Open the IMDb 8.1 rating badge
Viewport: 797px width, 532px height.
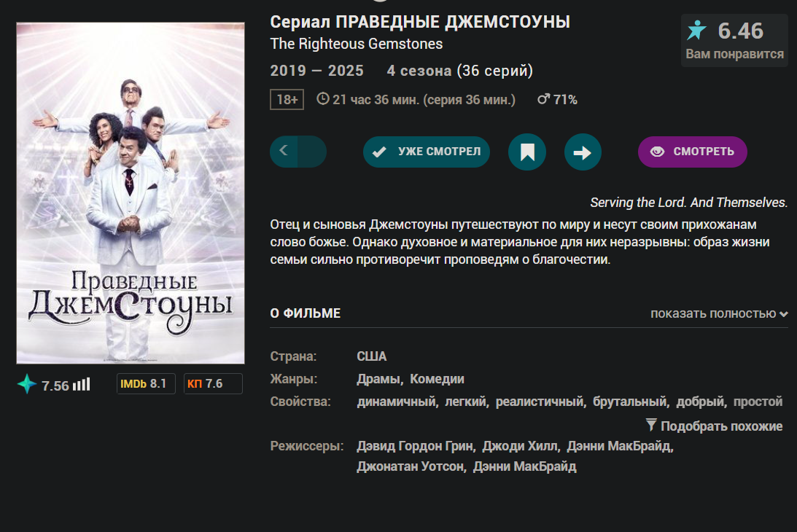tap(146, 383)
